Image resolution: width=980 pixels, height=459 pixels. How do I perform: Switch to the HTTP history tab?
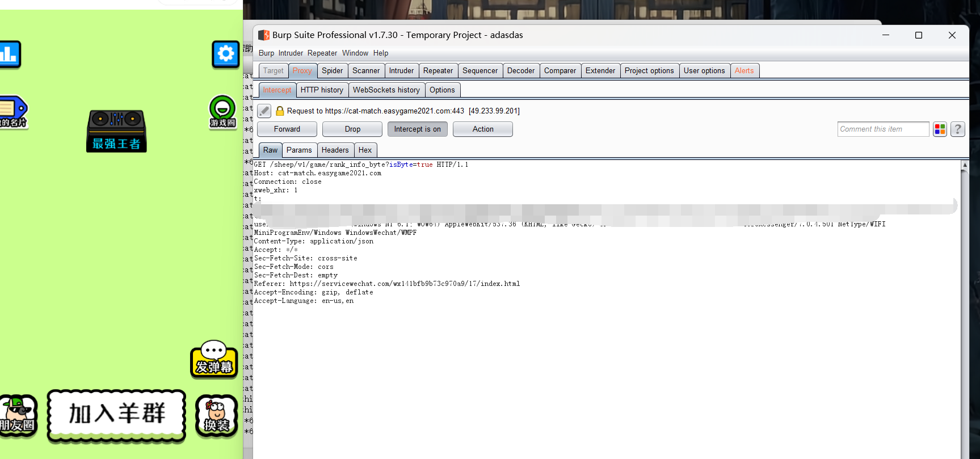(322, 90)
